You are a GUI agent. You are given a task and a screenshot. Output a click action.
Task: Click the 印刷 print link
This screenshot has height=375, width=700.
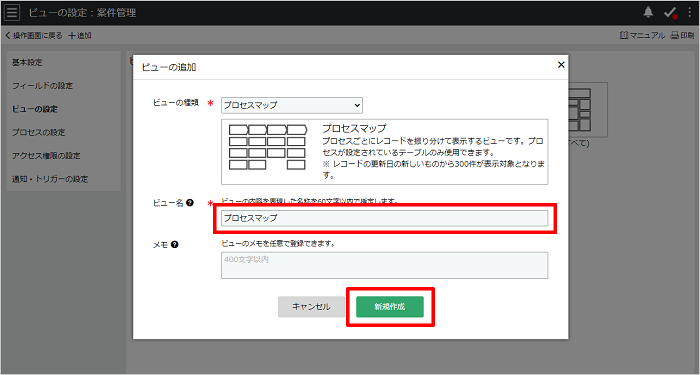point(683,35)
